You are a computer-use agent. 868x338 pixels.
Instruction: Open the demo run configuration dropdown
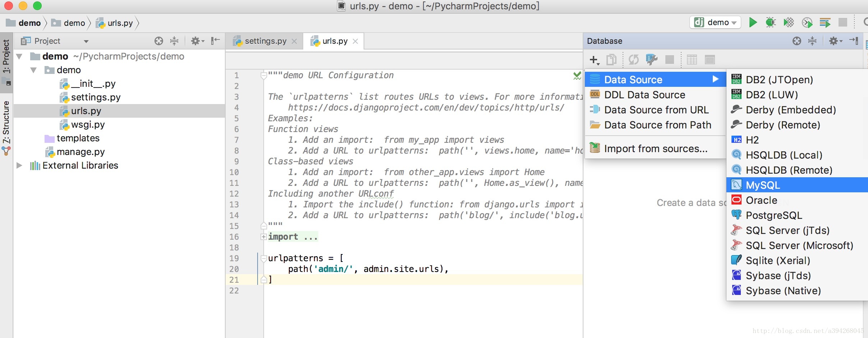point(715,23)
